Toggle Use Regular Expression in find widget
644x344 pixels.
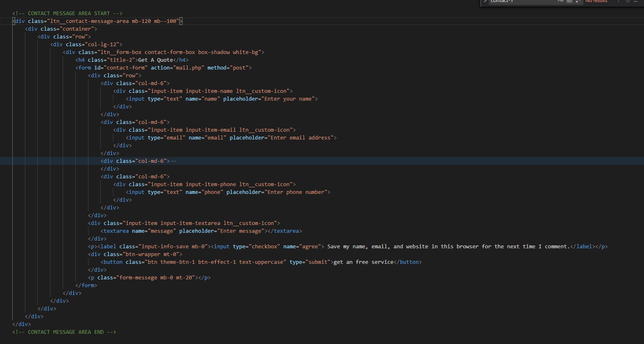578,1
